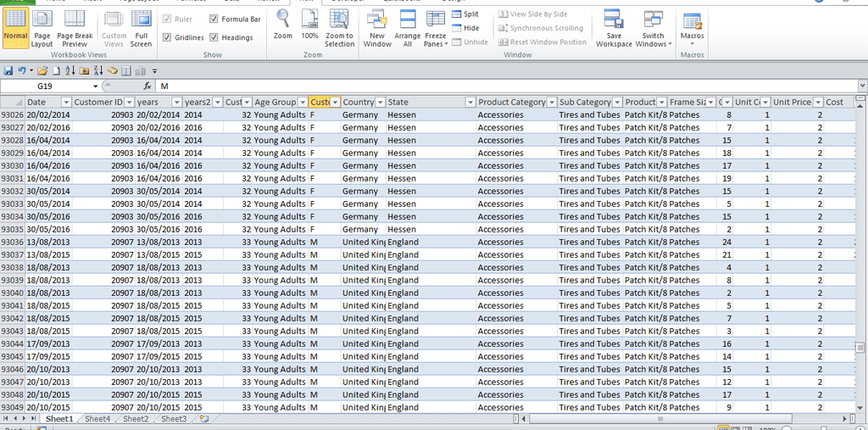Enter Full Screen view
This screenshot has width=868, height=430.
point(142,29)
